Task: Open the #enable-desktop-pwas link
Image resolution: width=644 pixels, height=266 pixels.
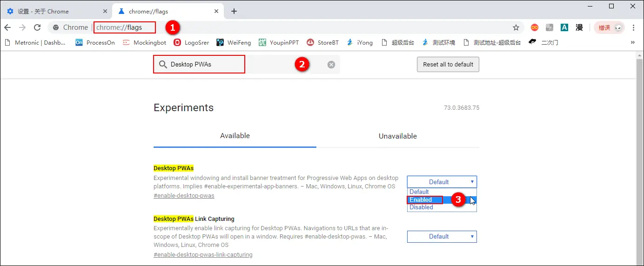Action: coord(184,196)
